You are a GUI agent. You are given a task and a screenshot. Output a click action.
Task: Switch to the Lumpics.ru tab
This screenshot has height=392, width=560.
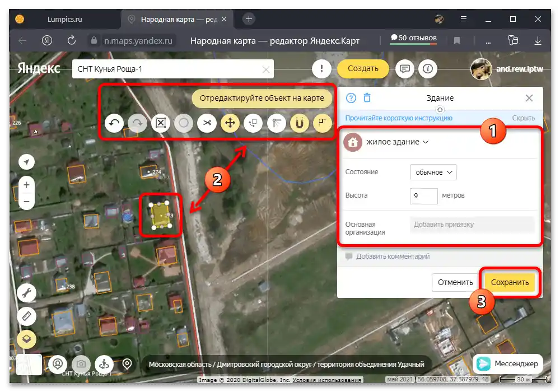coord(64,19)
